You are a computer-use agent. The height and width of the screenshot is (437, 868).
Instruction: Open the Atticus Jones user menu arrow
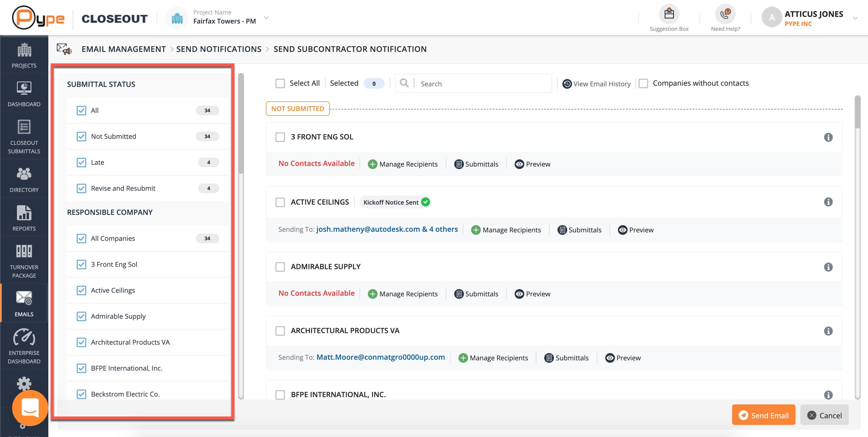click(855, 18)
